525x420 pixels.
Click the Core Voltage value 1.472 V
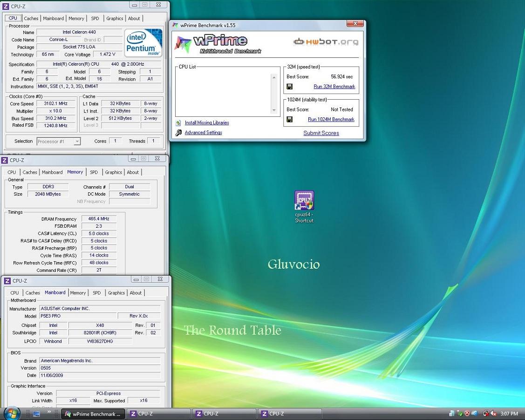[107, 54]
